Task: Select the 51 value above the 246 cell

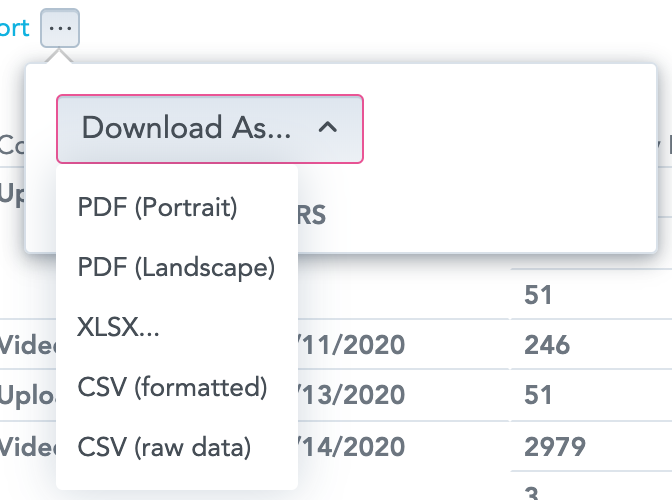Action: pyautogui.click(x=538, y=296)
